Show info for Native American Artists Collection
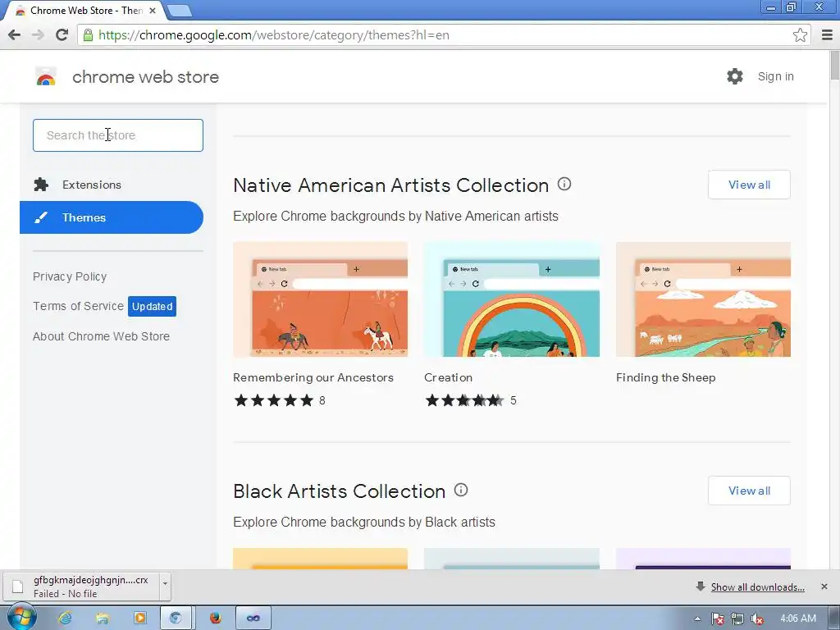Viewport: 840px width, 630px height. coord(564,185)
